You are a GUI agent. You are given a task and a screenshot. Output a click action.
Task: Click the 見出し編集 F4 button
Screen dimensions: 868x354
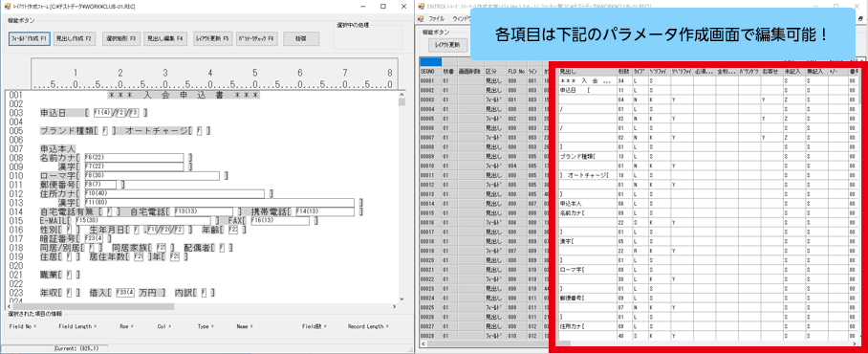(164, 39)
